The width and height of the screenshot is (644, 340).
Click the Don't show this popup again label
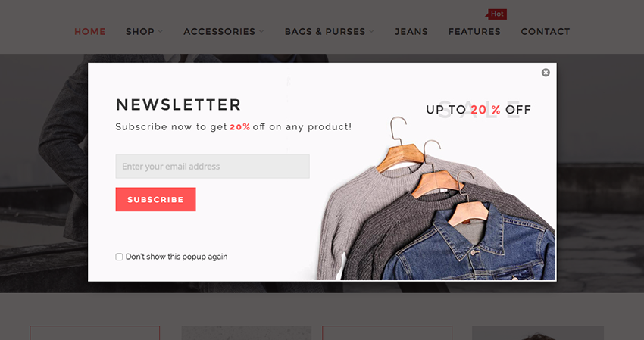click(177, 257)
